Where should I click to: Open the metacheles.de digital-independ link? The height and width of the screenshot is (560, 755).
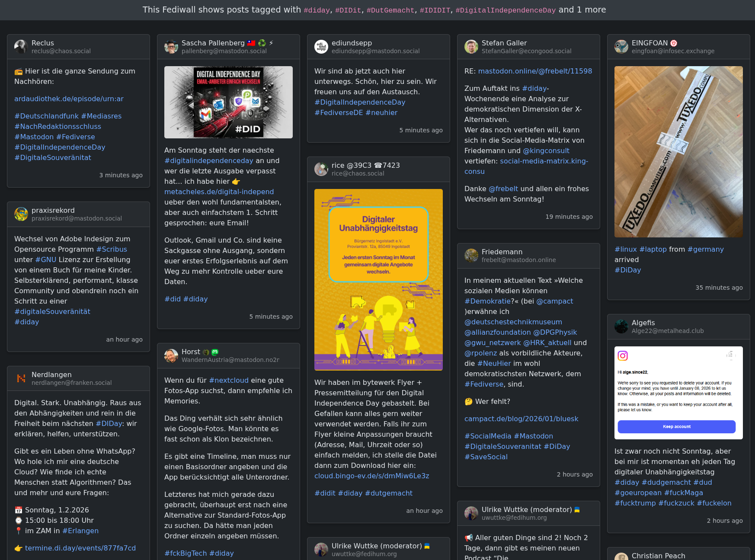point(219,192)
